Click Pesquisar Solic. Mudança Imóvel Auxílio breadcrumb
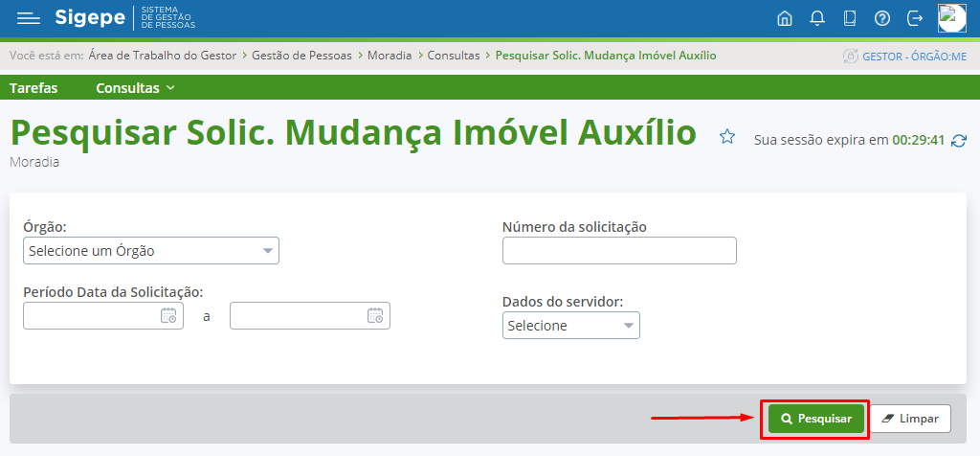The height and width of the screenshot is (456, 980). click(606, 55)
